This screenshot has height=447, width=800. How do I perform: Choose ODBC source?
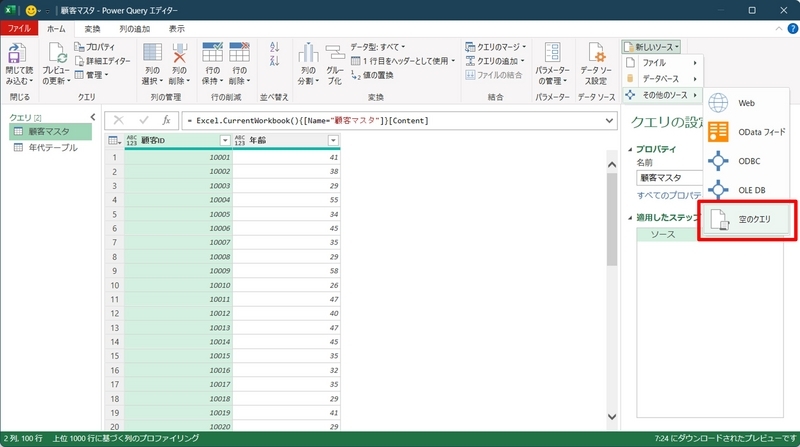coord(746,161)
